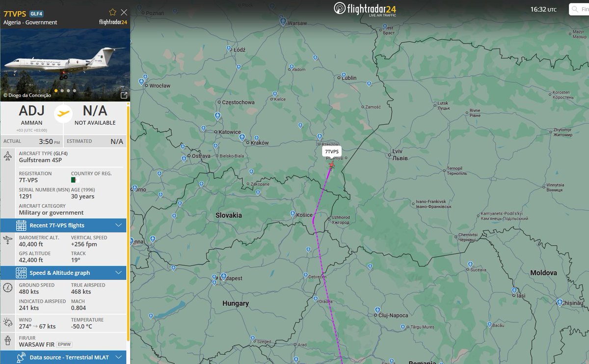Click the flightradar24 logo in flight panel
589x364 pixels.
(113, 22)
